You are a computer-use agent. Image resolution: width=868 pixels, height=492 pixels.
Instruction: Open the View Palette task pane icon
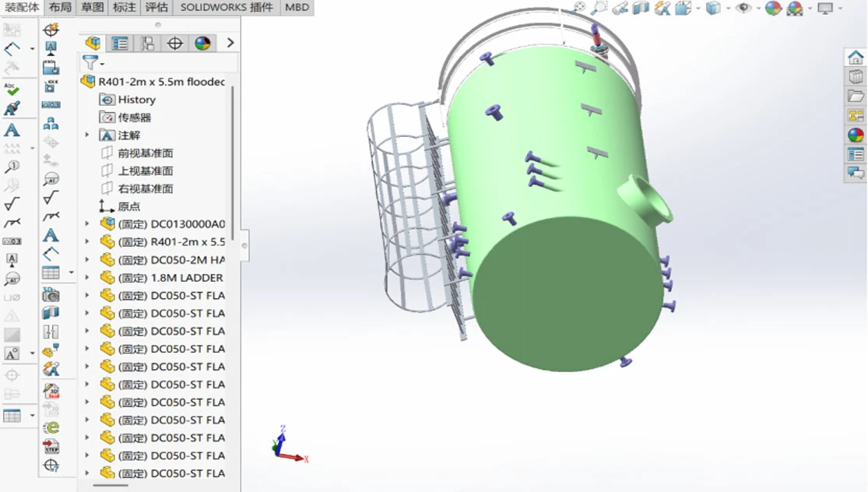coord(856,115)
